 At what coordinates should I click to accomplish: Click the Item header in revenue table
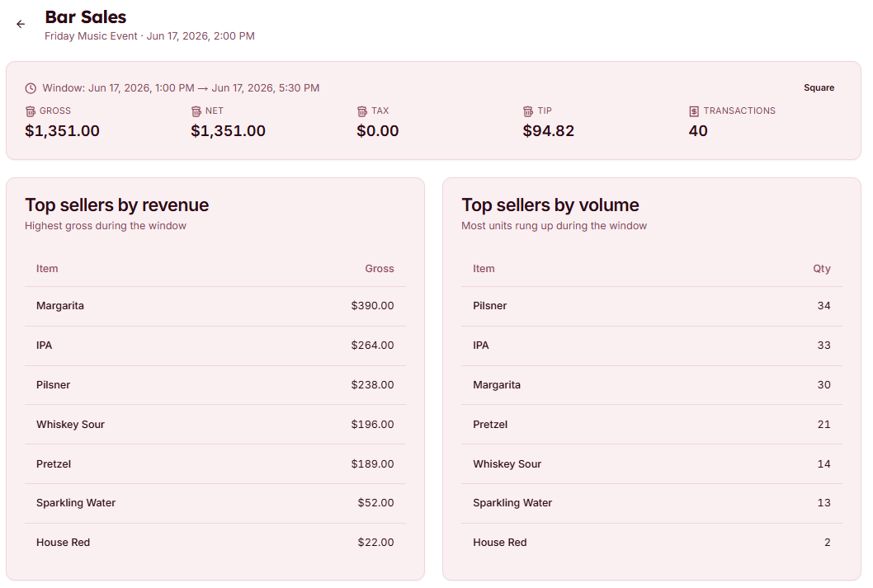click(x=47, y=269)
